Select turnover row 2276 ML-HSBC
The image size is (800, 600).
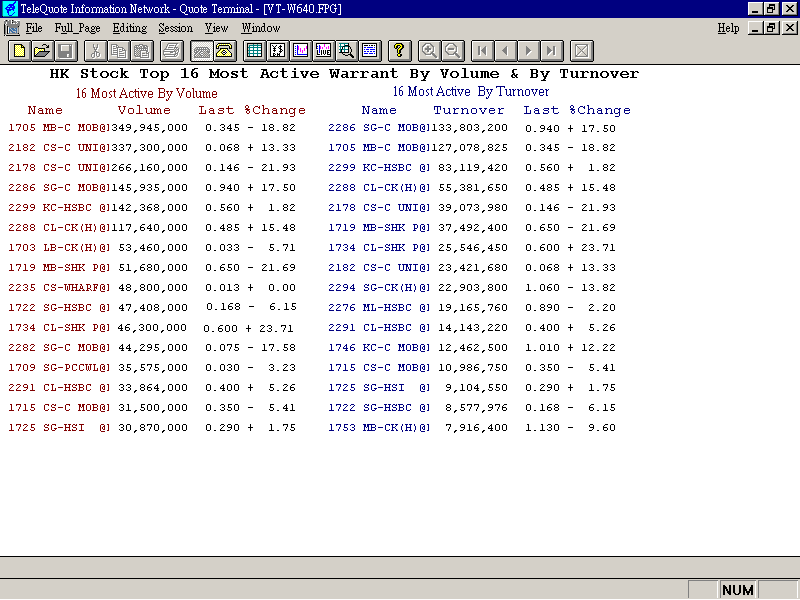[x=472, y=307]
